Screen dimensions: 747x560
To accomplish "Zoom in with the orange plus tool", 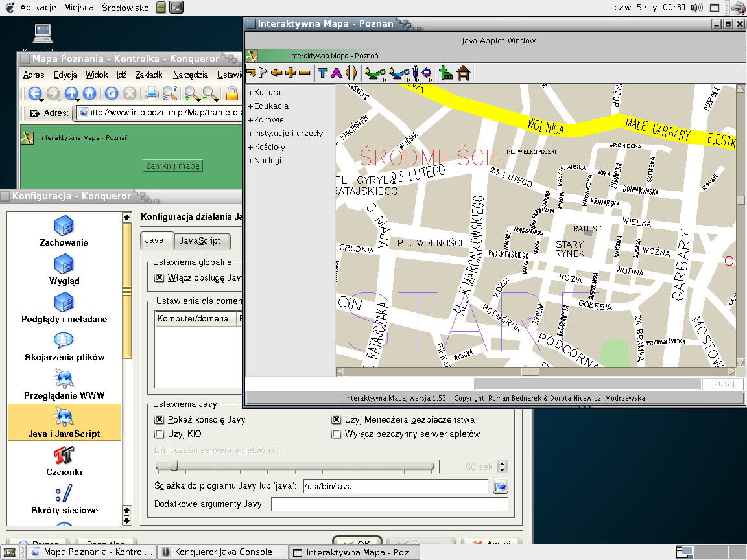I will (x=290, y=73).
